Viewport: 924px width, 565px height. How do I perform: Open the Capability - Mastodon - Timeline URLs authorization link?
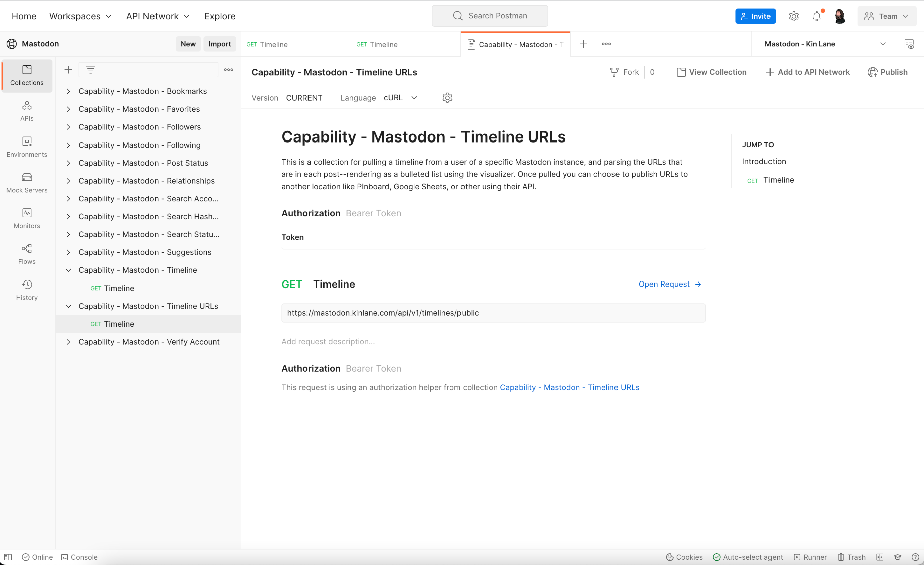569,388
